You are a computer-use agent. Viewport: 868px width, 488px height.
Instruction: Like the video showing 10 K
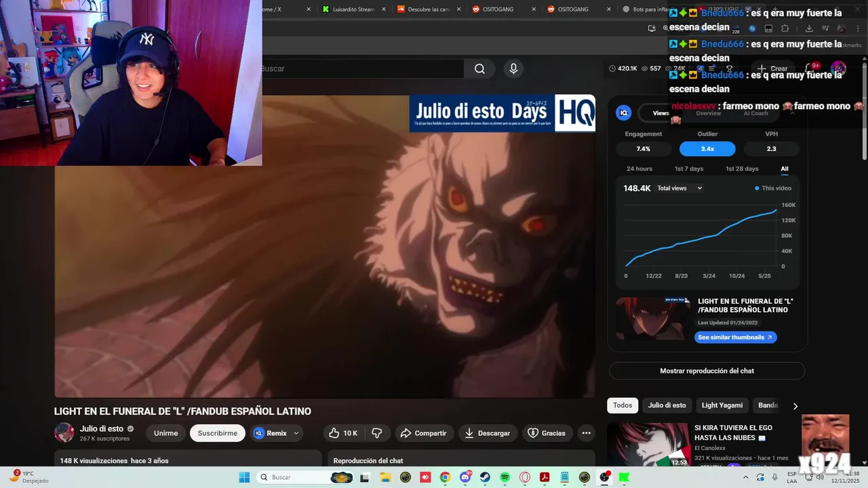pos(343,433)
